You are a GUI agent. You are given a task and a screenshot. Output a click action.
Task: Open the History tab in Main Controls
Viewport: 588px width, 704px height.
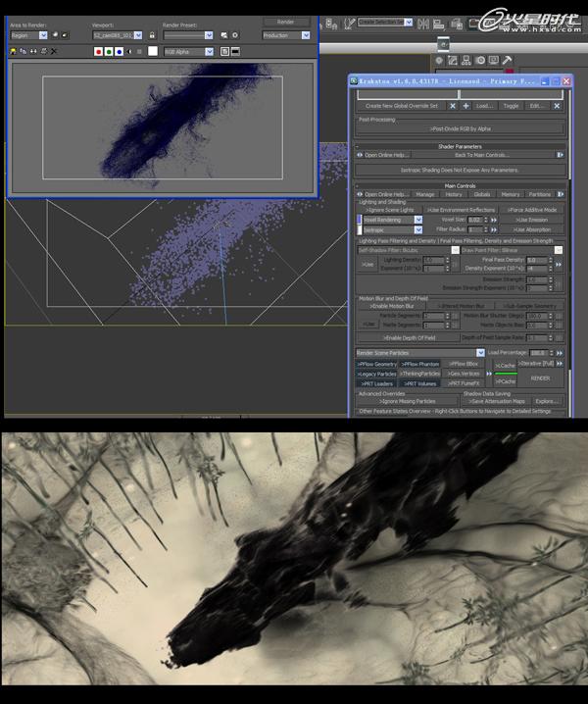(x=453, y=194)
